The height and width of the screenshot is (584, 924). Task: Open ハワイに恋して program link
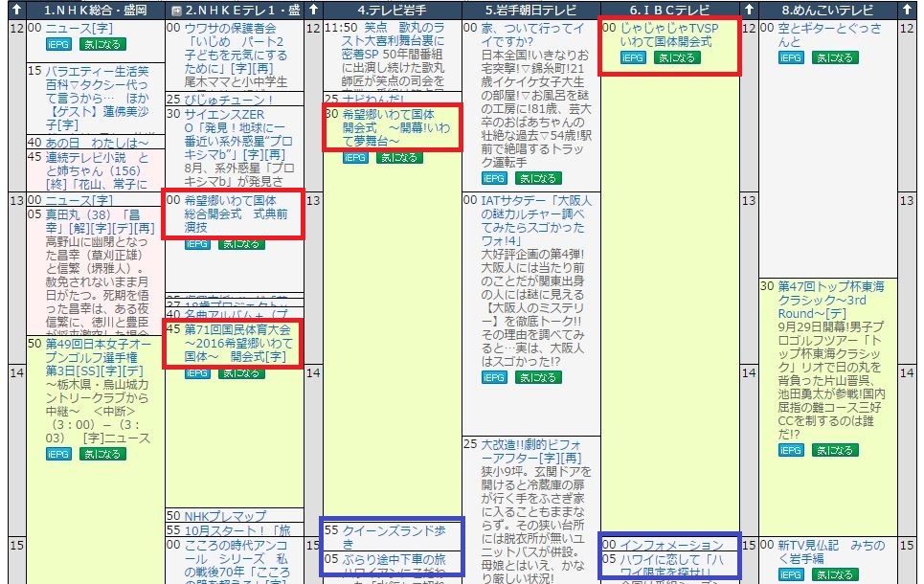coord(672,565)
